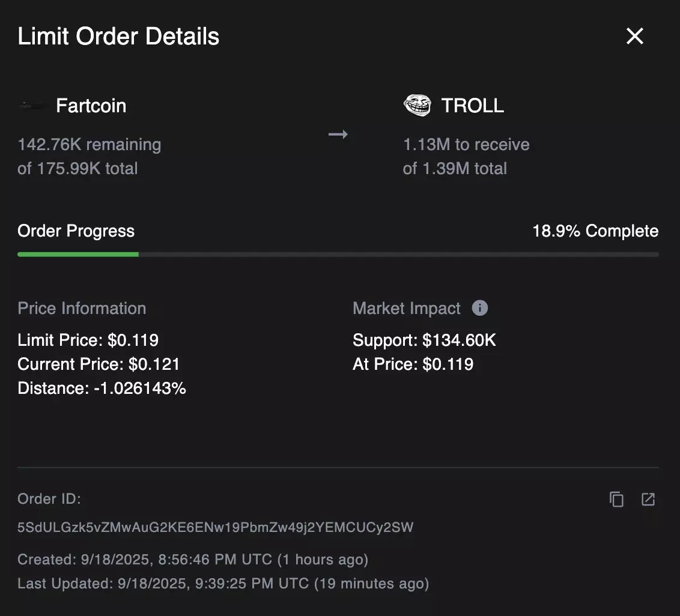
Task: Click the Market Impact info icon
Action: tap(479, 308)
